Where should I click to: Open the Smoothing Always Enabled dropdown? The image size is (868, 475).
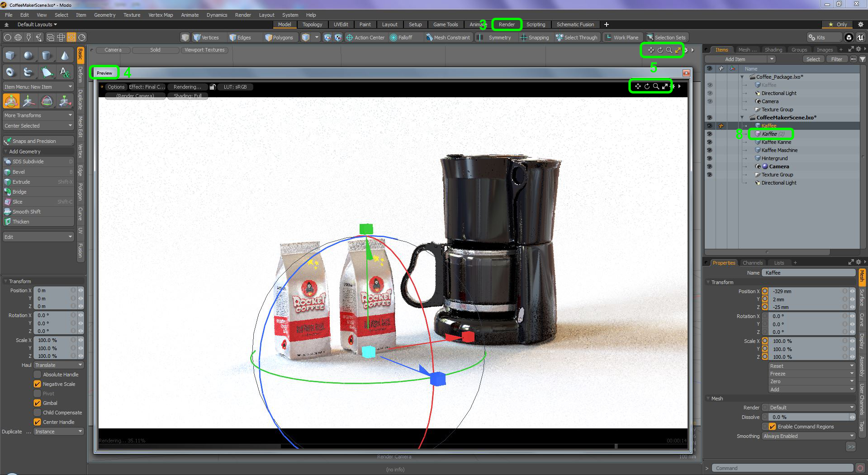[809, 436]
